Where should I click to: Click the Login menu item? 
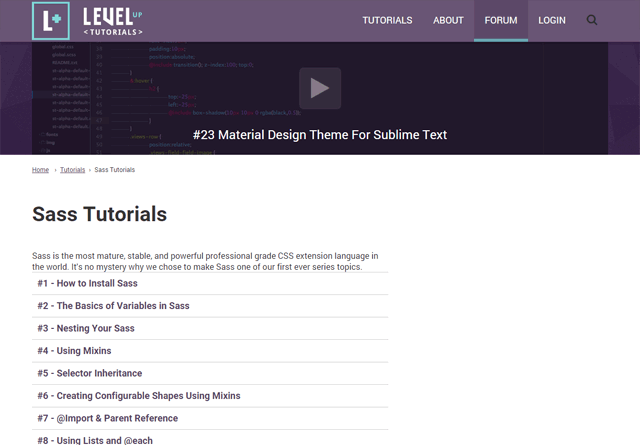pos(552,20)
